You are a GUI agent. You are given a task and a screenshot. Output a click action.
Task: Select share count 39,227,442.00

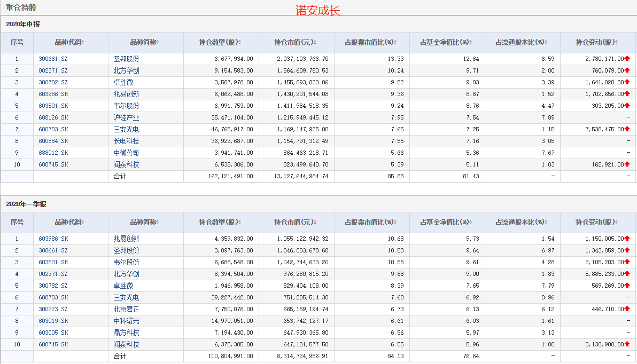[x=232, y=297]
